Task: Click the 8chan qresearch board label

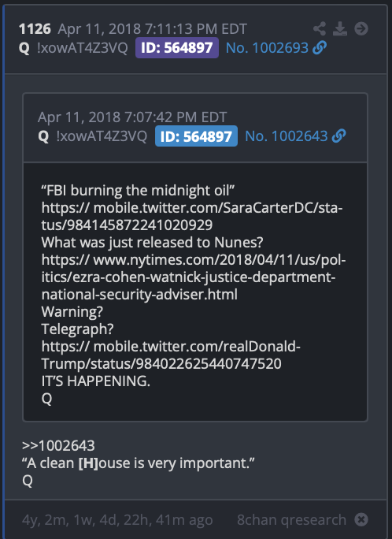Action: pyautogui.click(x=291, y=520)
